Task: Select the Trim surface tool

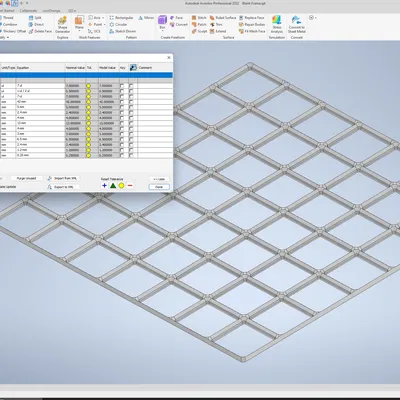Action: [216, 24]
